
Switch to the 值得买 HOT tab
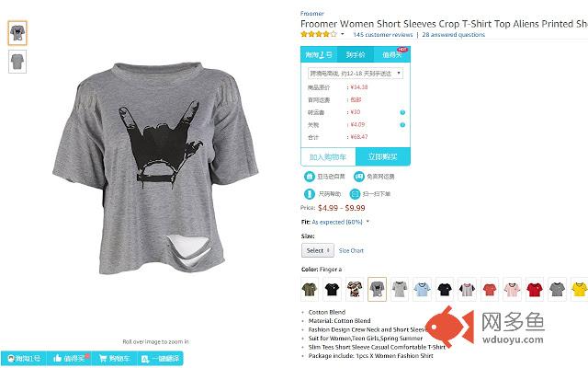pyautogui.click(x=392, y=55)
